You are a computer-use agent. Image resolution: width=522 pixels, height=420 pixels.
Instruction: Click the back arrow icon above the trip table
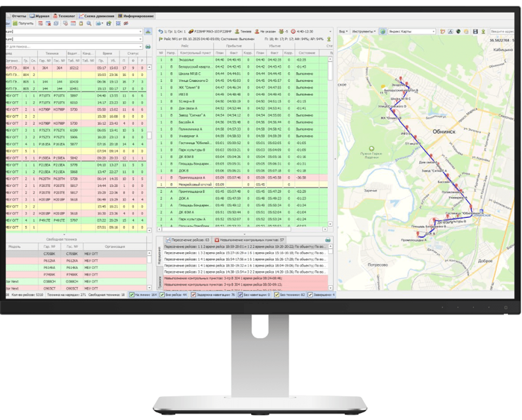[x=161, y=32]
